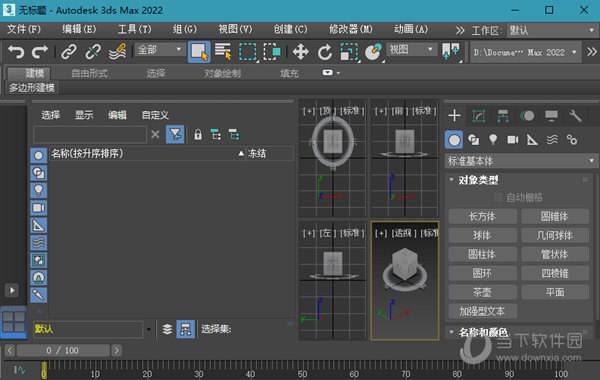Switch to the 对象绘制 ribbon tab
600x380 pixels.
coord(223,73)
